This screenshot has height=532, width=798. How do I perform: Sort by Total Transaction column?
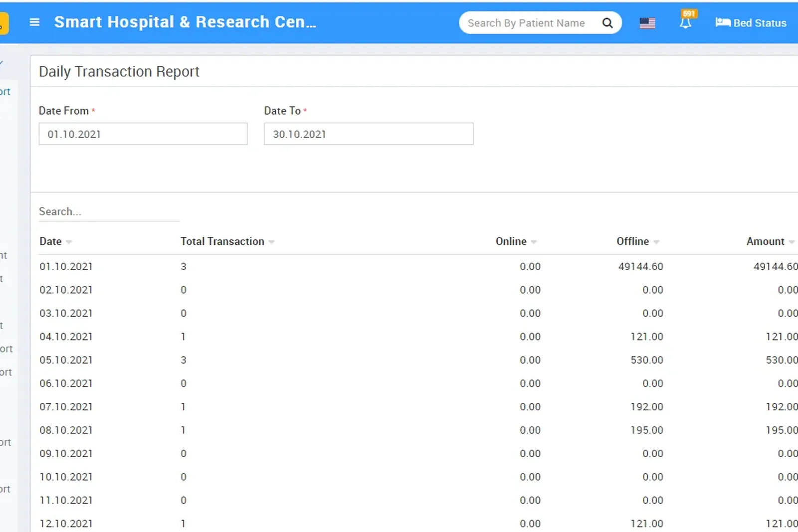[x=227, y=241]
